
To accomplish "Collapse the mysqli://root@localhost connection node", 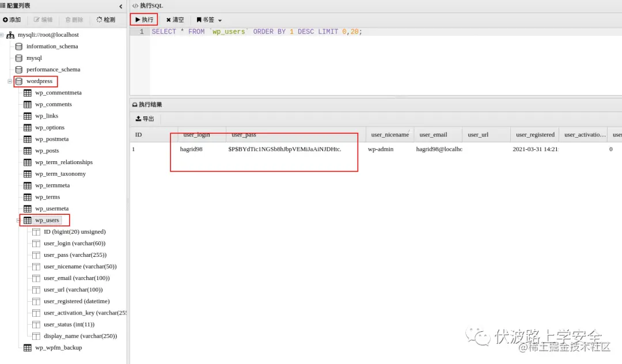I will 2,35.
